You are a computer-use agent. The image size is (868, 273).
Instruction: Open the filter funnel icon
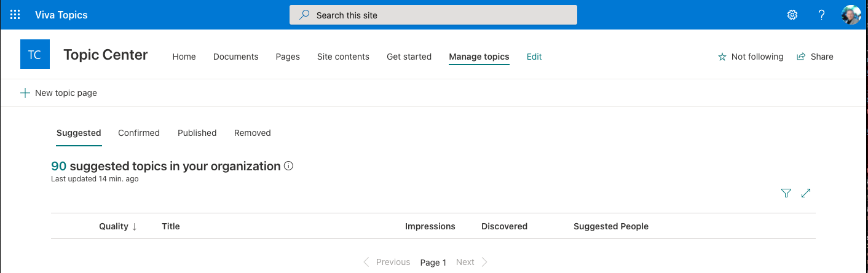[x=786, y=193]
